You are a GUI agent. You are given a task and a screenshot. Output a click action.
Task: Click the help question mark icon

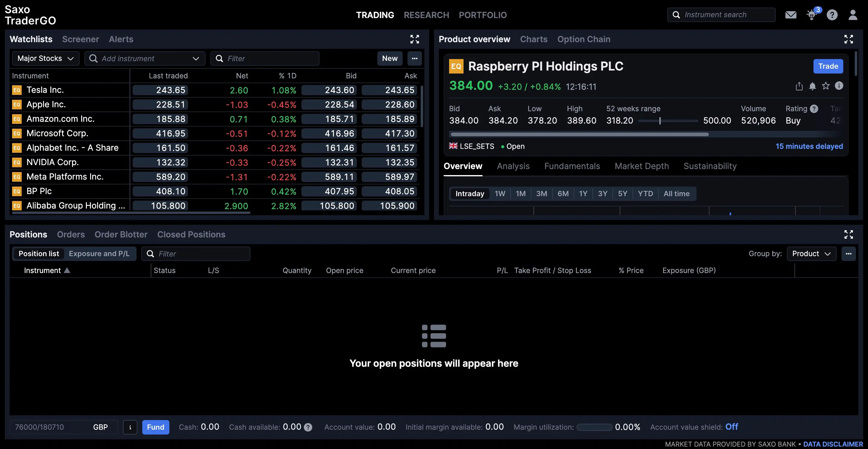[x=832, y=15]
